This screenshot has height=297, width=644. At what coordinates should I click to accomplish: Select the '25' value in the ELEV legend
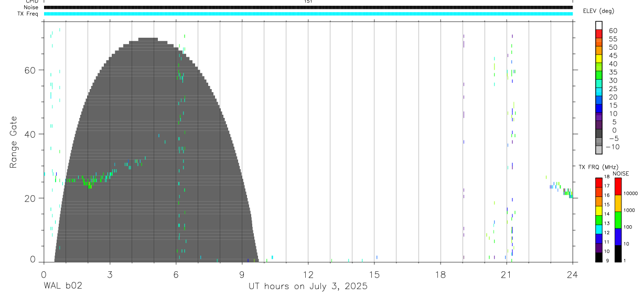click(x=613, y=89)
